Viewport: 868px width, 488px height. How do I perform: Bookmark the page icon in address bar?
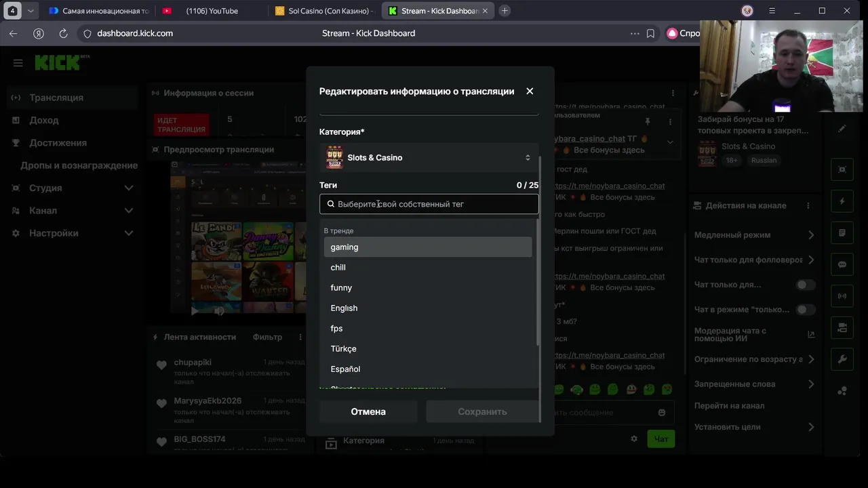[650, 33]
